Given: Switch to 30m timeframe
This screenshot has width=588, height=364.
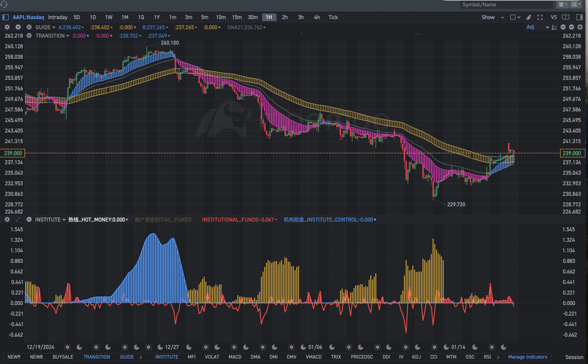Looking at the screenshot, I should [253, 17].
